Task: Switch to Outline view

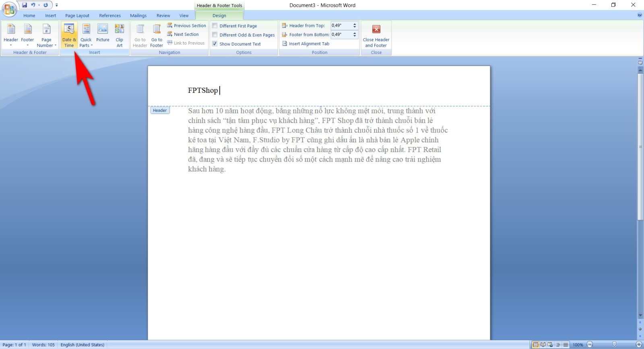Action: tap(558, 345)
